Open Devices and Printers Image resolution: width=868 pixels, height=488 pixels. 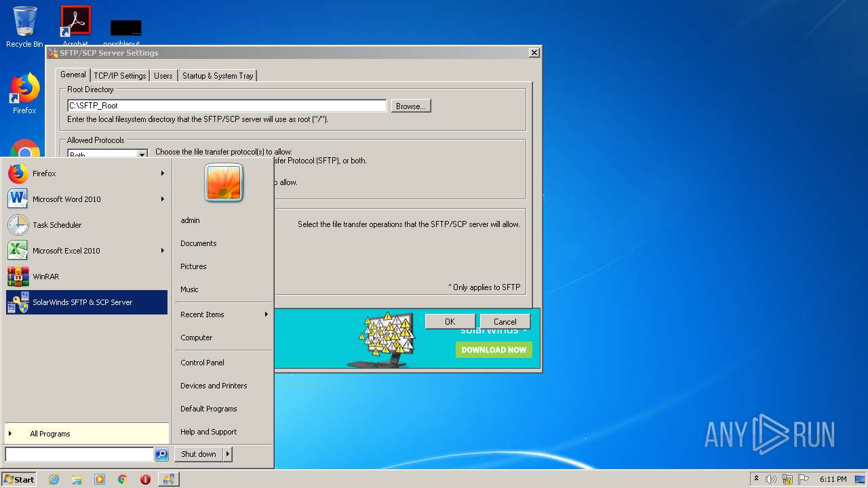[x=214, y=386]
